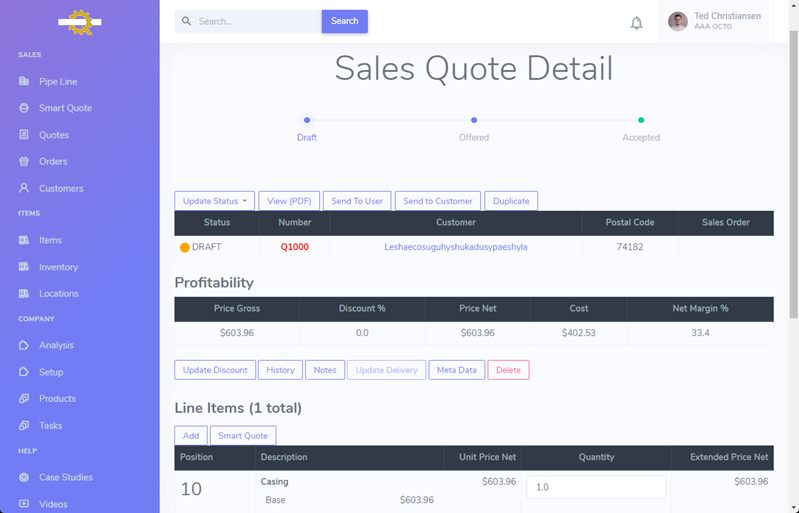The width and height of the screenshot is (799, 513).
Task: Click the red Delete button
Action: [x=508, y=370]
